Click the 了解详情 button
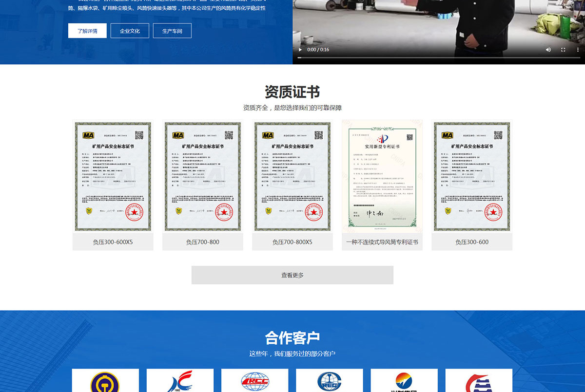 tap(87, 31)
